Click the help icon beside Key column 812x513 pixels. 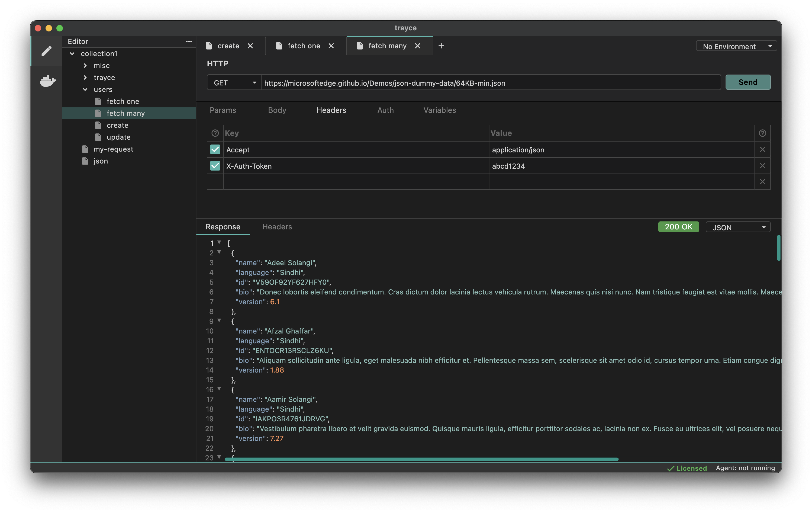click(215, 133)
